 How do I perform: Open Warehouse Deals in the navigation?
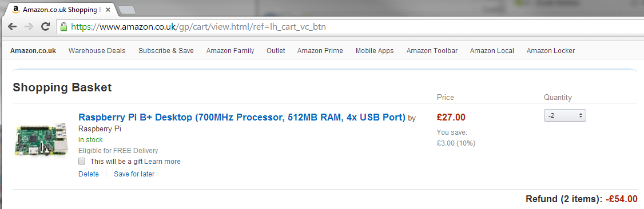tap(97, 51)
